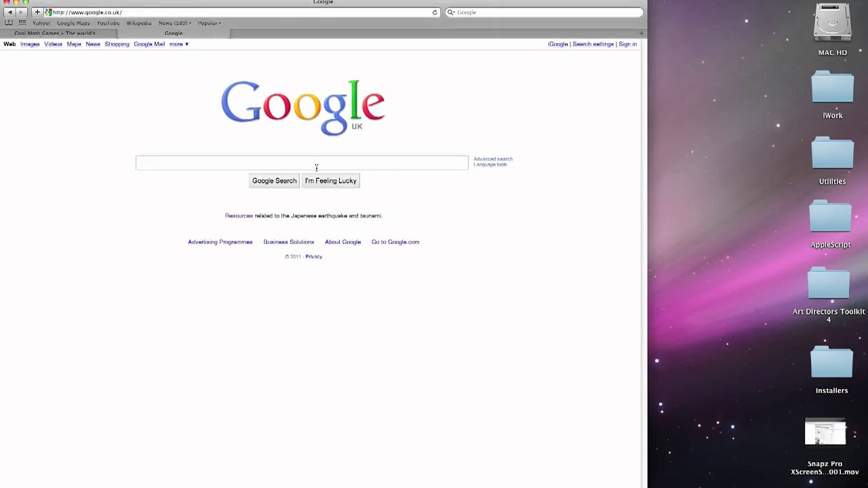Open the Yahoo! bookmark
The width and height of the screenshot is (868, 488).
[41, 23]
